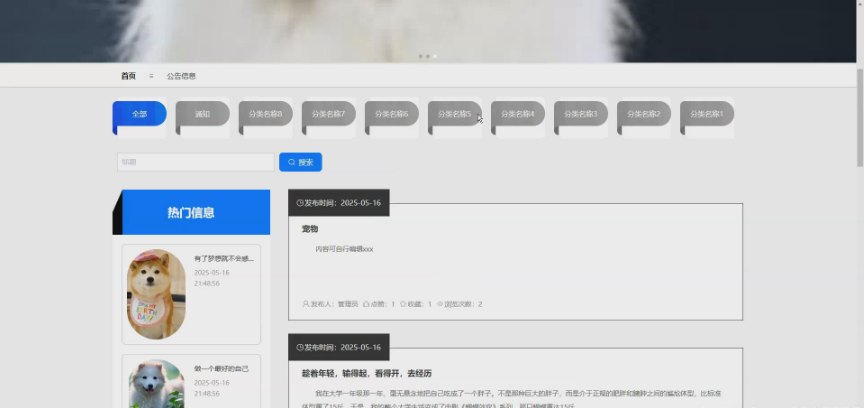Go to 首页 in the breadcrumb
The height and width of the screenshot is (408, 867).
coord(128,76)
